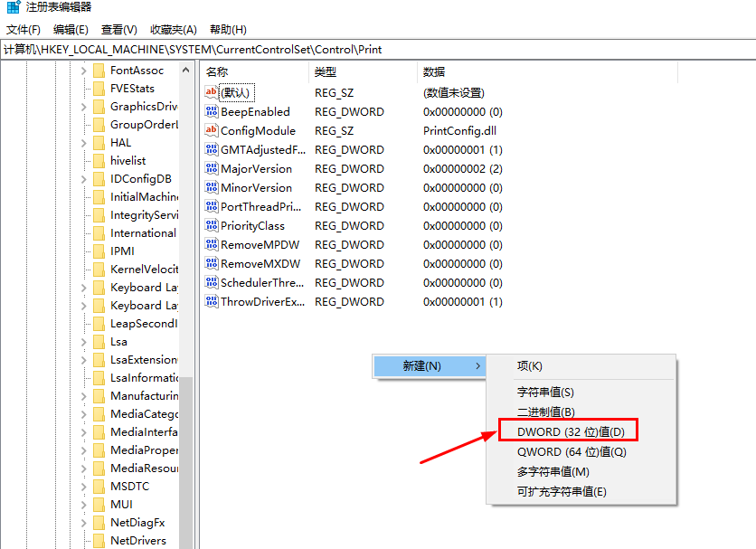Viewport: 756px width, 549px height.
Task: Click the MajorVersion DWORD icon
Action: point(215,168)
